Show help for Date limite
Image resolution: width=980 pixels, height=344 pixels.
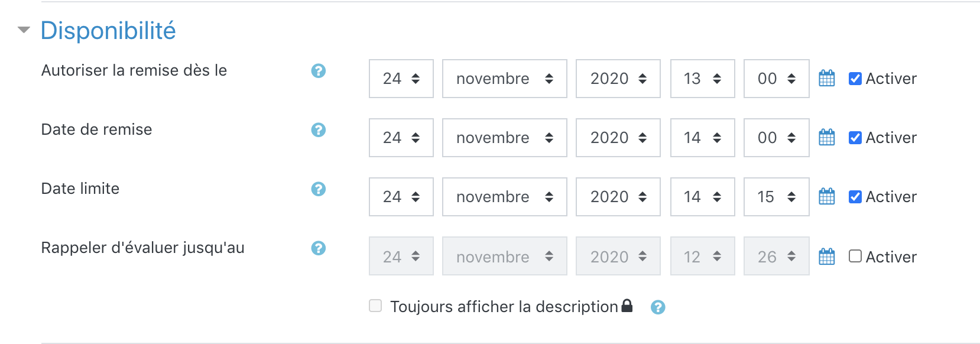tap(319, 189)
